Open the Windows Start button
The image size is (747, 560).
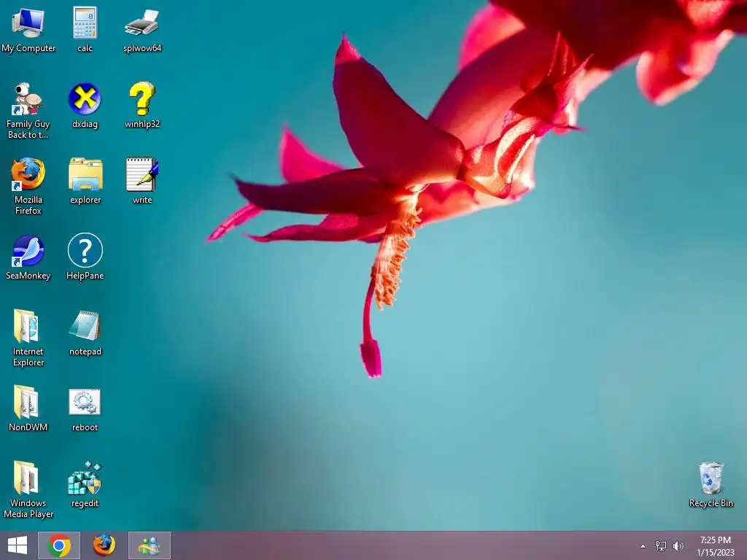coord(18,545)
